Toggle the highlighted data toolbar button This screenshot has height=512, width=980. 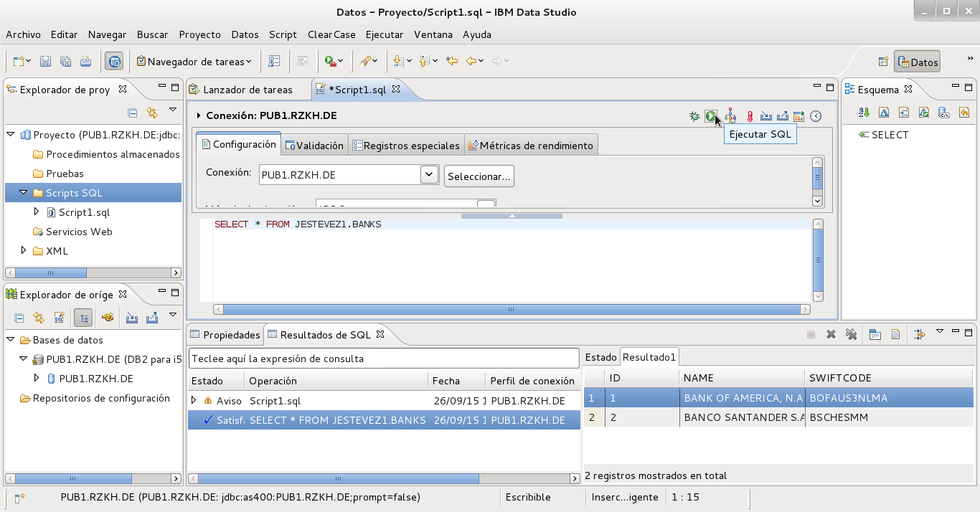[114, 62]
